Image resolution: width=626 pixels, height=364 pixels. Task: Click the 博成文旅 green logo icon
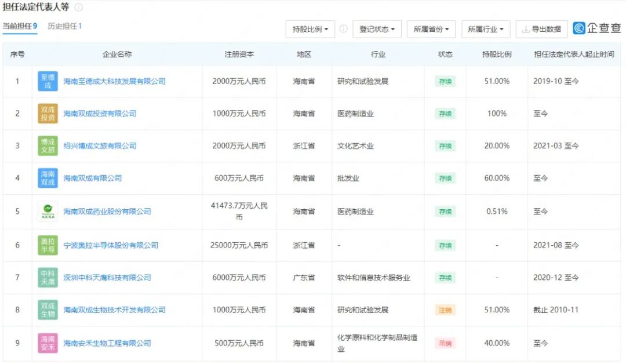click(48, 146)
